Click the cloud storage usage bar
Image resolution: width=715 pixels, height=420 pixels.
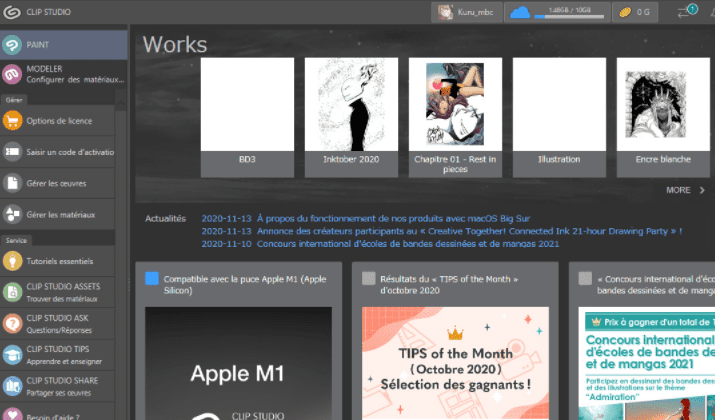point(569,16)
